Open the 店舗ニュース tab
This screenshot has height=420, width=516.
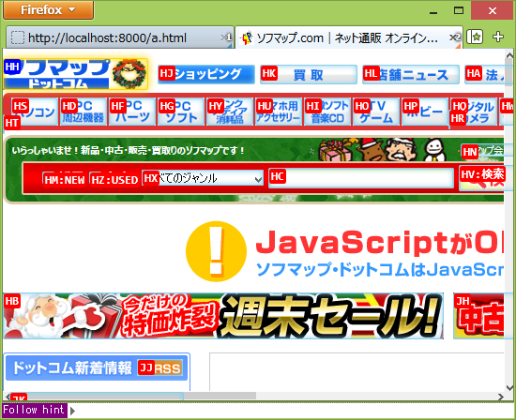click(x=411, y=74)
